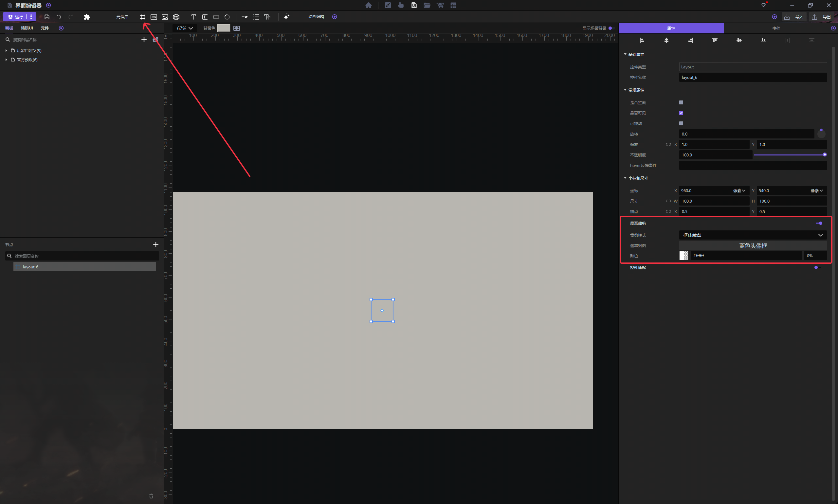Screen dimensions: 838x504
Task: Click the save icon
Action: (x=47, y=17)
